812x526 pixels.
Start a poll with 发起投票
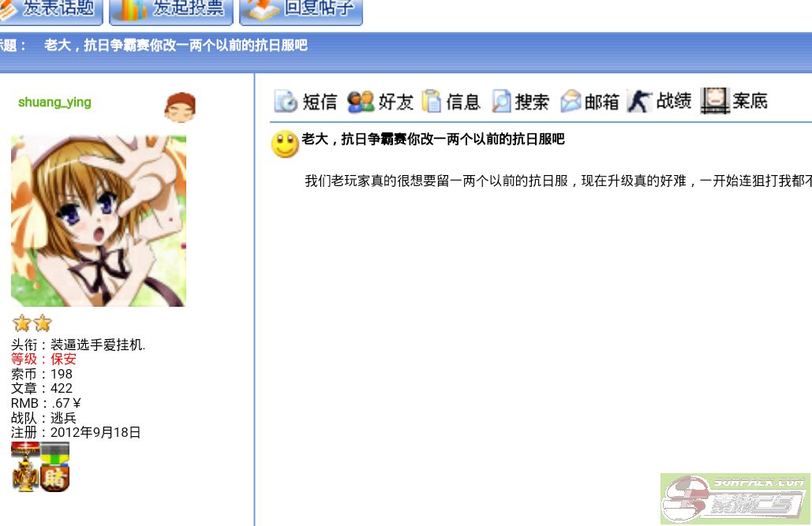pyautogui.click(x=170, y=9)
